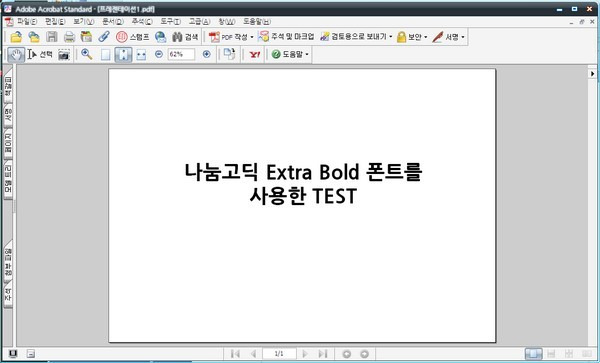This screenshot has height=363, width=600.
Task: Go to the previous page
Action: 253,354
